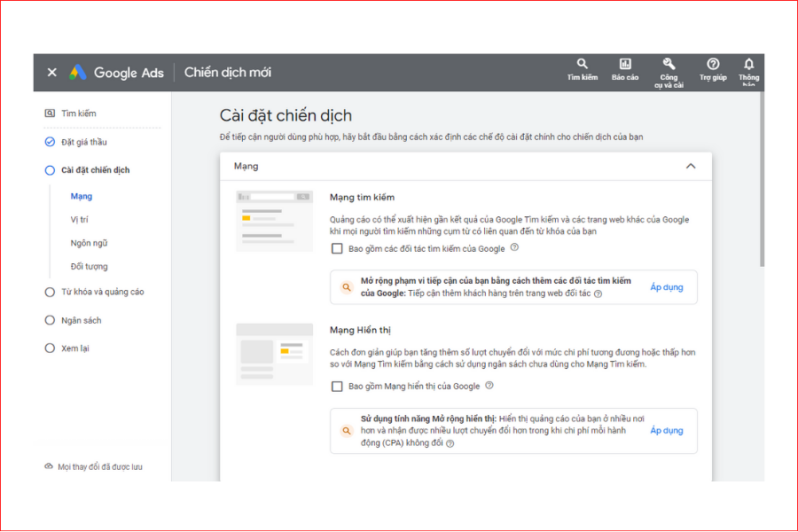Click the cloud saved-changes icon

[x=49, y=466]
